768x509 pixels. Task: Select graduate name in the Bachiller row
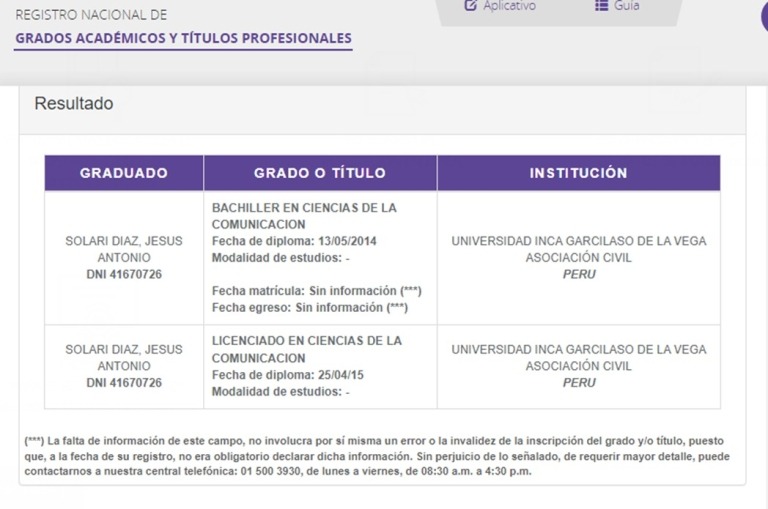click(x=124, y=249)
